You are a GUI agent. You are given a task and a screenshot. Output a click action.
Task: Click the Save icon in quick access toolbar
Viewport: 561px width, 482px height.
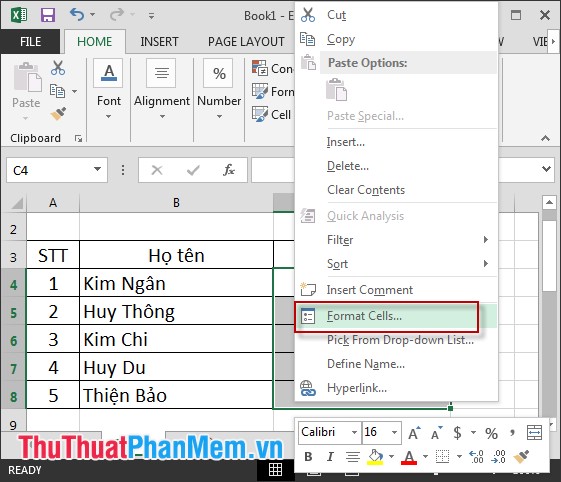click(x=48, y=15)
